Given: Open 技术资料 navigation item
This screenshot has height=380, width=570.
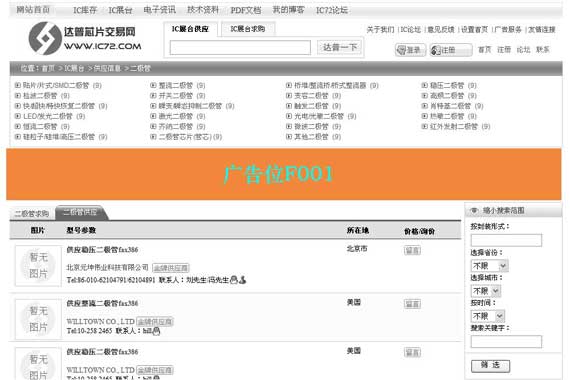Looking at the screenshot, I should 203,10.
